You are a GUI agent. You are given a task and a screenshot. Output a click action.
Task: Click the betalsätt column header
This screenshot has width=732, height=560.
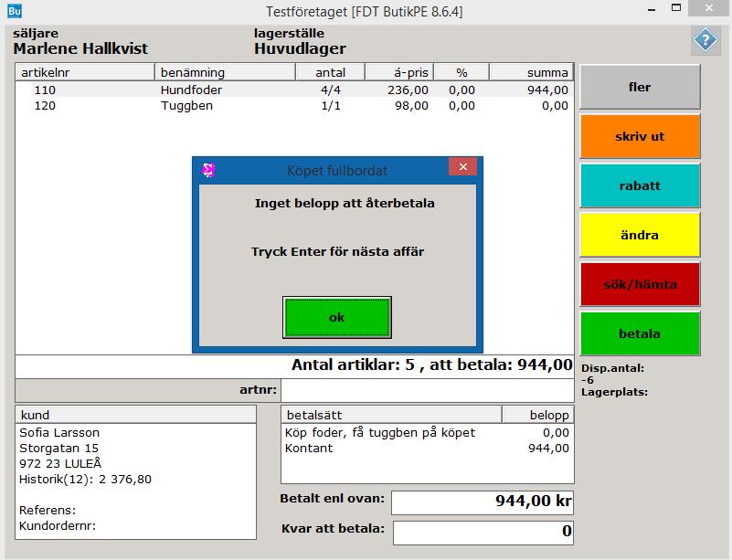click(391, 415)
